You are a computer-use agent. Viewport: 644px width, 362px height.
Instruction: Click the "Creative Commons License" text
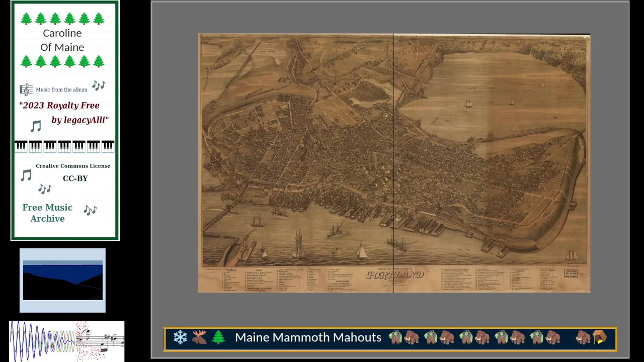[x=73, y=166]
